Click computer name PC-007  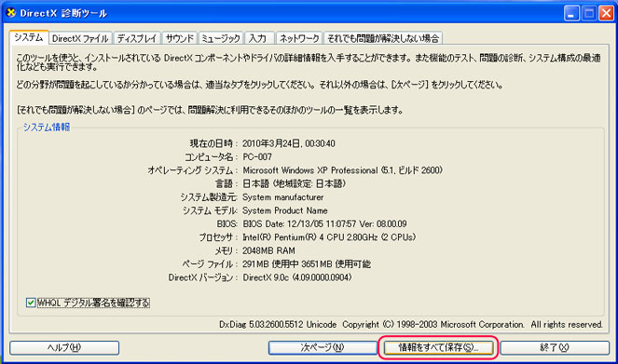pos(257,157)
